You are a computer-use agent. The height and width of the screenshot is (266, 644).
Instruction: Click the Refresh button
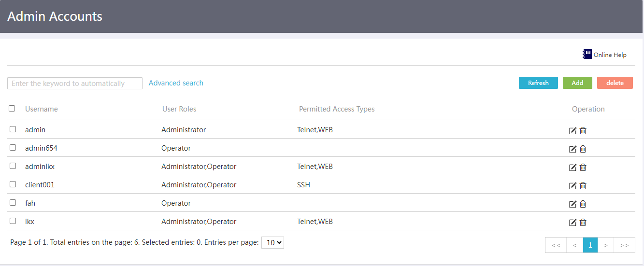coord(538,83)
